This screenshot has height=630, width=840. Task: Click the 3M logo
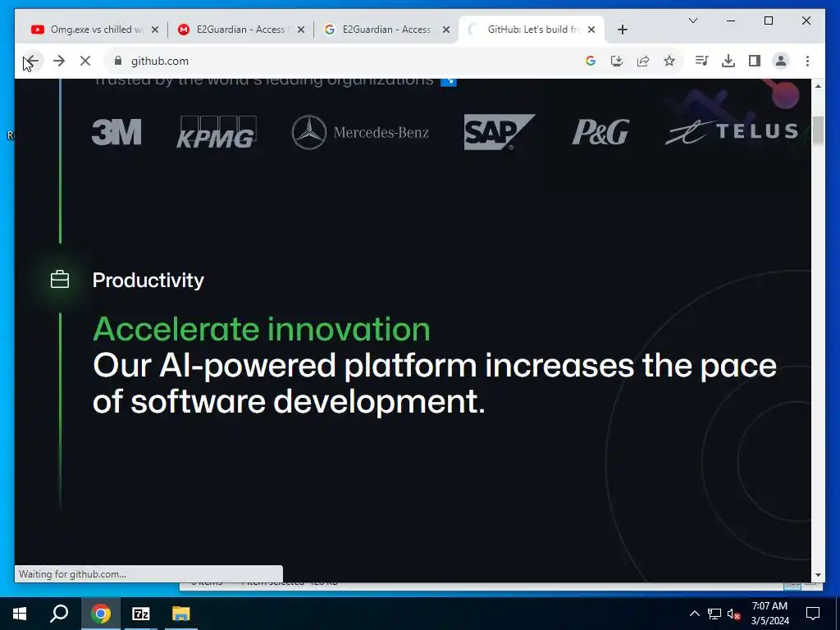click(x=116, y=132)
